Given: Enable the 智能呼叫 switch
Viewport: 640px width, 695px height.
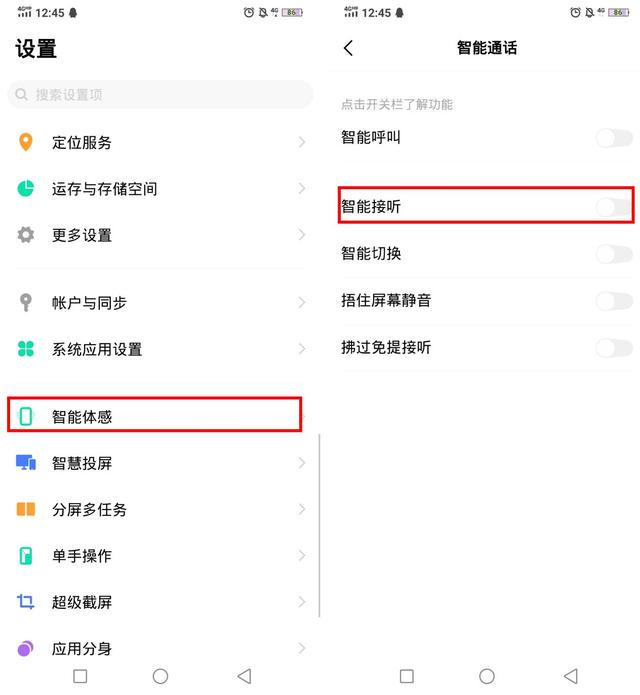Looking at the screenshot, I should (614, 138).
